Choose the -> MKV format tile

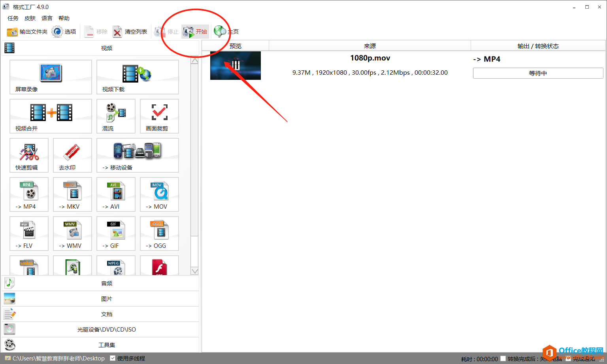[x=72, y=194]
